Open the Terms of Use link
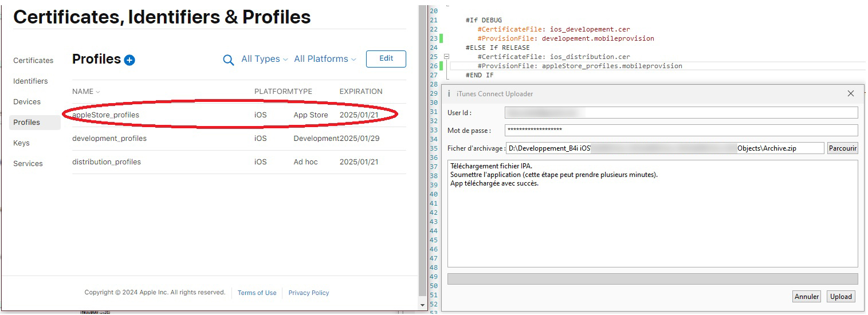 [257, 293]
